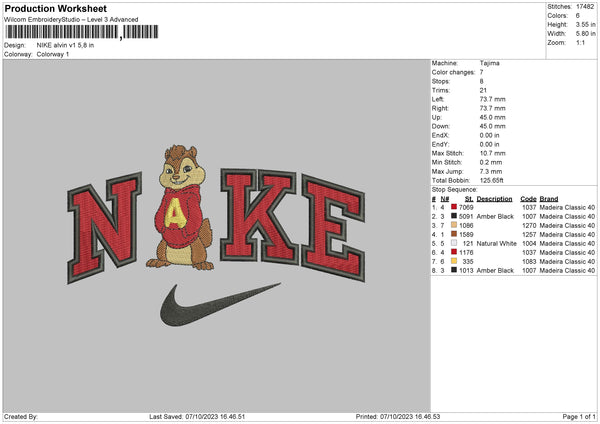Click the EndX label
Viewport: 600px width, 424px height.
coord(440,135)
